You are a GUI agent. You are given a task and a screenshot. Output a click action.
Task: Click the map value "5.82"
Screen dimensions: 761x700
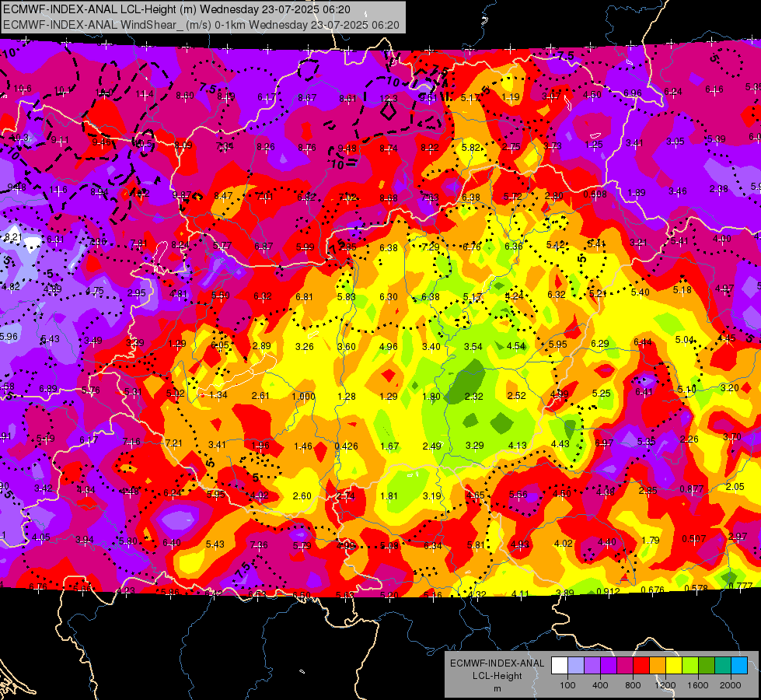(x=471, y=148)
